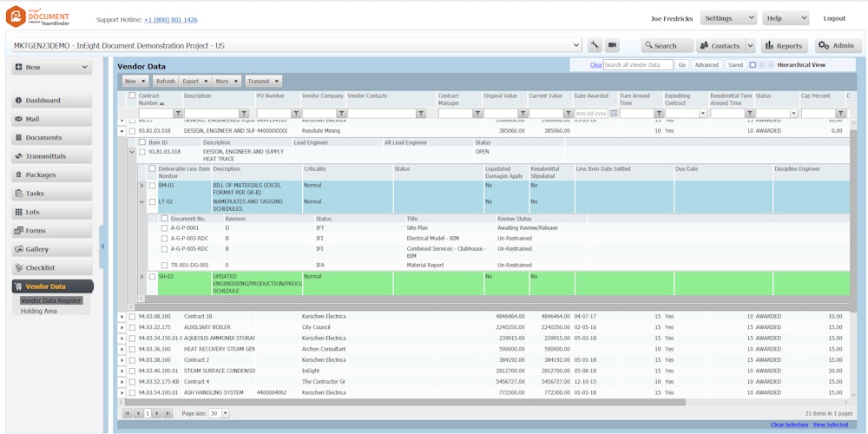The image size is (868, 434).
Task: Open the Page size dropdown
Action: [x=226, y=414]
